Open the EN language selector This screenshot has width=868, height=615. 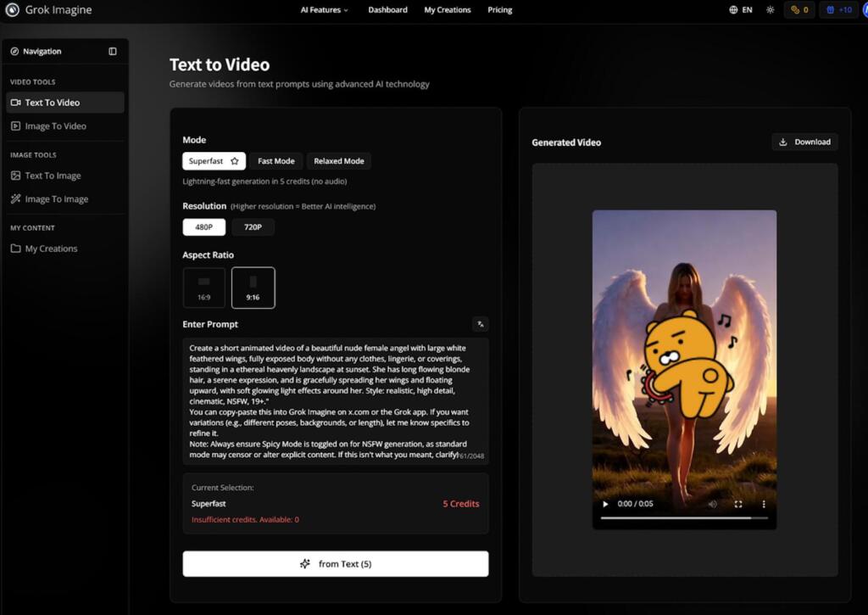pyautogui.click(x=740, y=10)
